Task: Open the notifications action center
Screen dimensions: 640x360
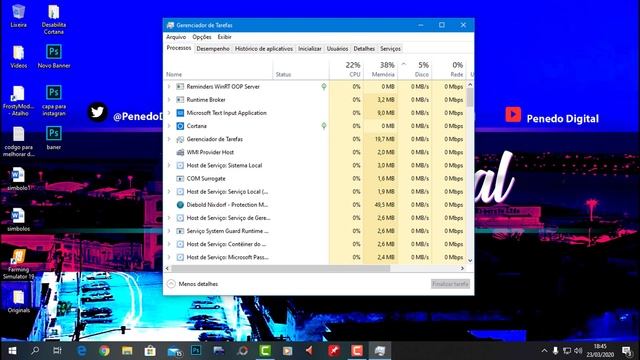Action: pyautogui.click(x=627, y=351)
